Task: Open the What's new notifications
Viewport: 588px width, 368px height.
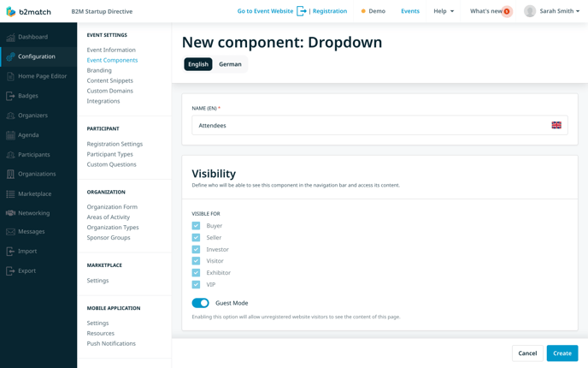Action: coord(490,11)
